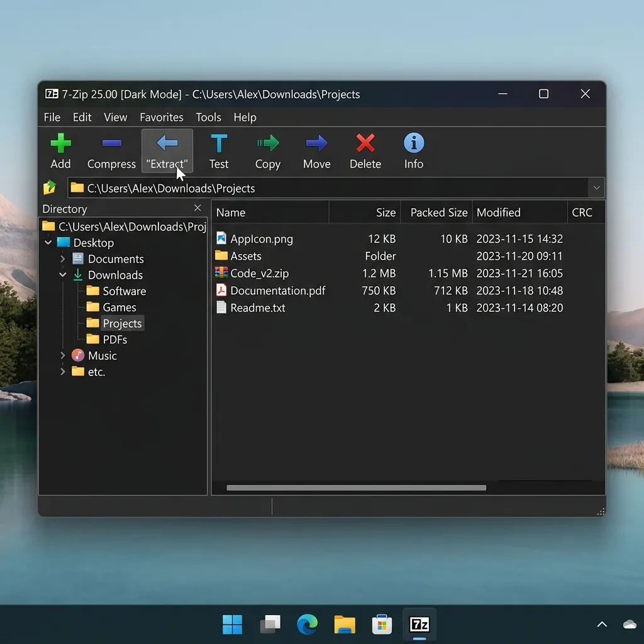Expand the Documents tree node
The height and width of the screenshot is (644, 644).
[62, 258]
